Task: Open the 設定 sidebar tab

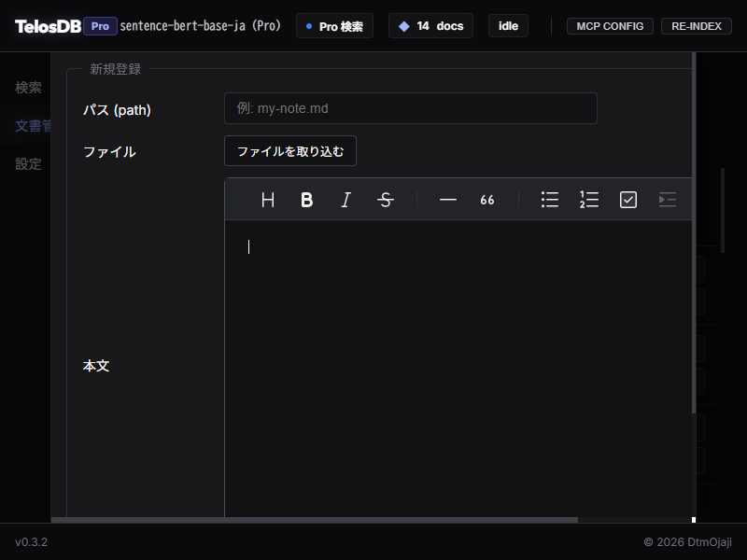Action: point(28,164)
